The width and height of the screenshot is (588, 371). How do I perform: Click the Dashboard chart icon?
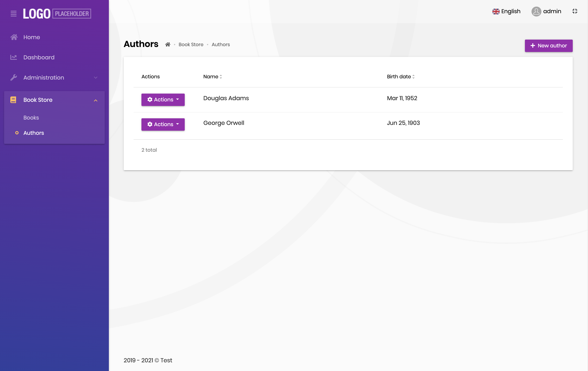pos(14,57)
